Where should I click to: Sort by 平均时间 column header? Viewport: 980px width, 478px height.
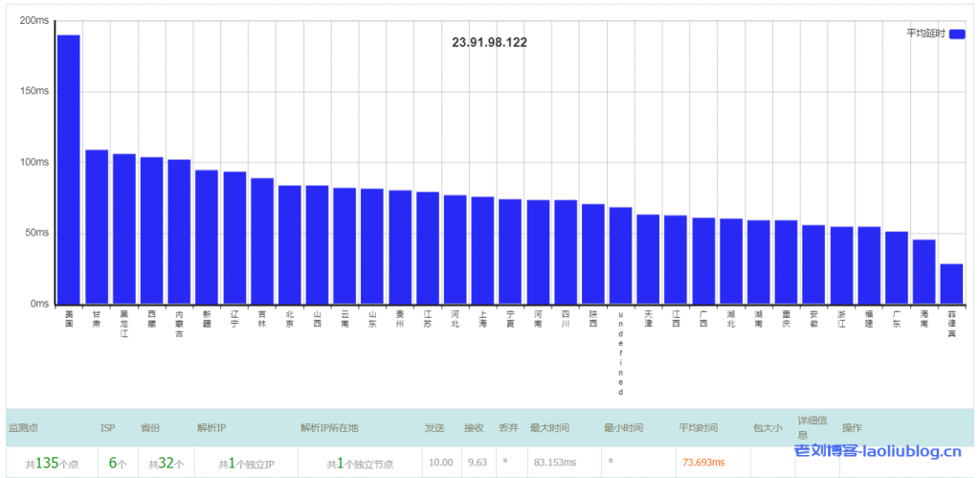pyautogui.click(x=698, y=428)
